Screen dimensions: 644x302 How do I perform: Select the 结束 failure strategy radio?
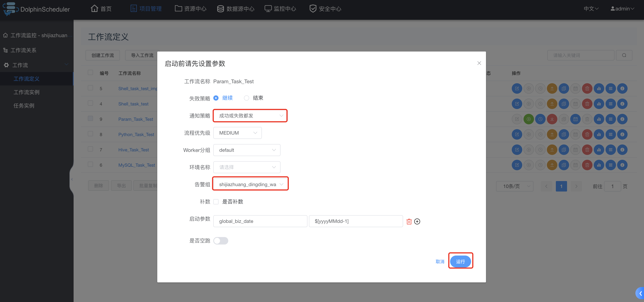247,98
